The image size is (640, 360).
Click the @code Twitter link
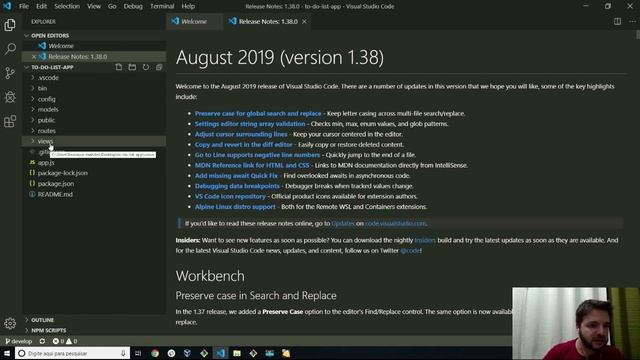pyautogui.click(x=410, y=251)
